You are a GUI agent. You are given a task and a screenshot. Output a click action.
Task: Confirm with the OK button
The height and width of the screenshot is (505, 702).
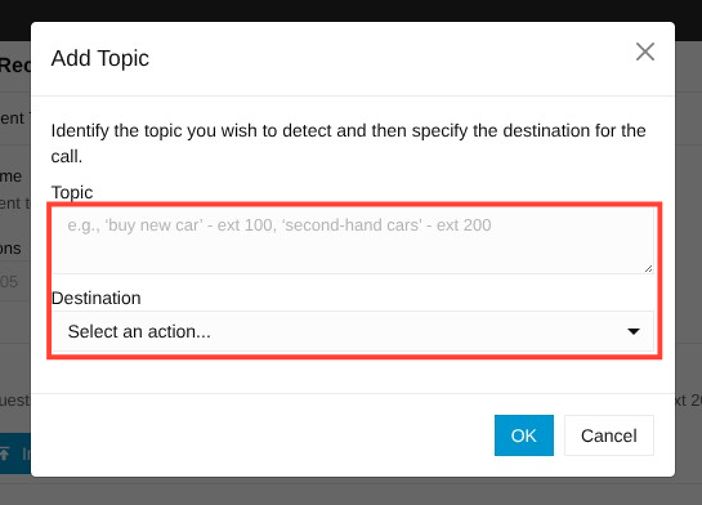[x=524, y=435]
